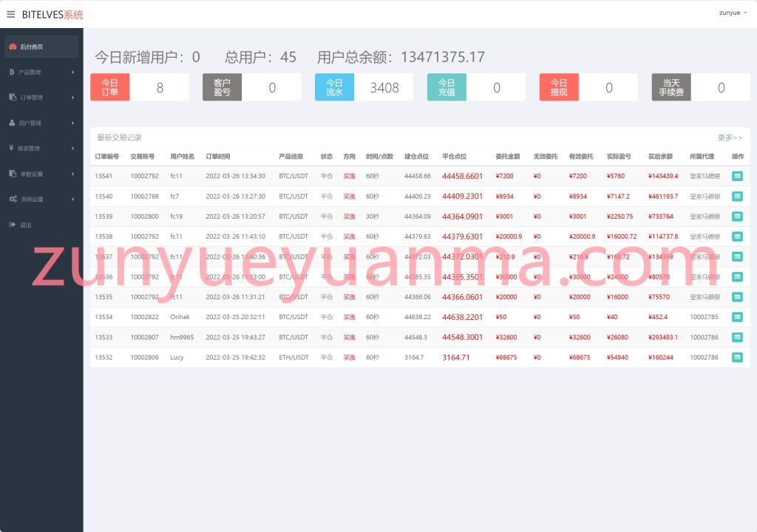
Task: Click the 平仓点位 column header
Action: [455, 157]
